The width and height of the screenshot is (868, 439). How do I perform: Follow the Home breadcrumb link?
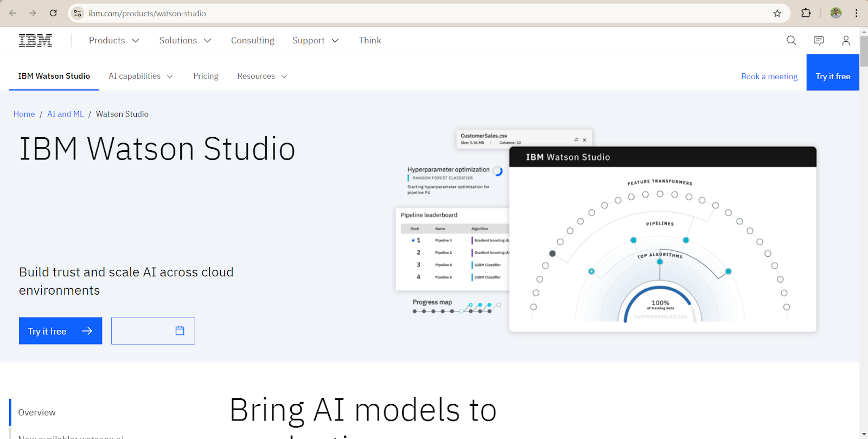tap(24, 114)
